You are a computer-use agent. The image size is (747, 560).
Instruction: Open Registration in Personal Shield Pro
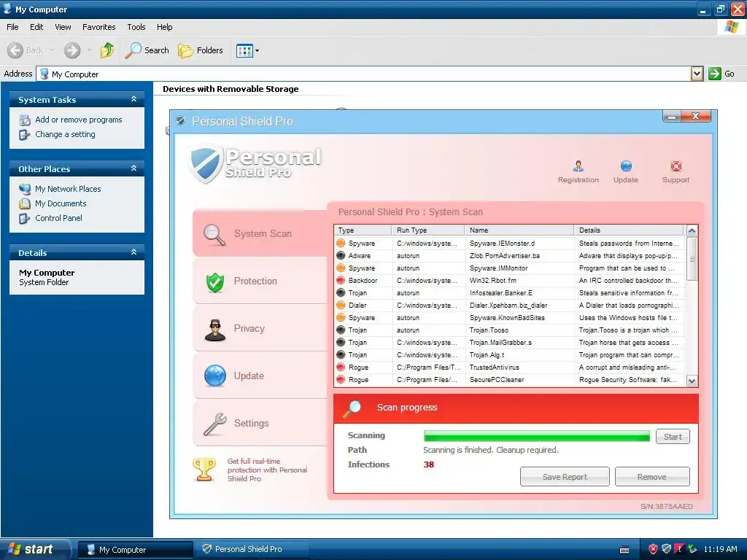point(578,172)
